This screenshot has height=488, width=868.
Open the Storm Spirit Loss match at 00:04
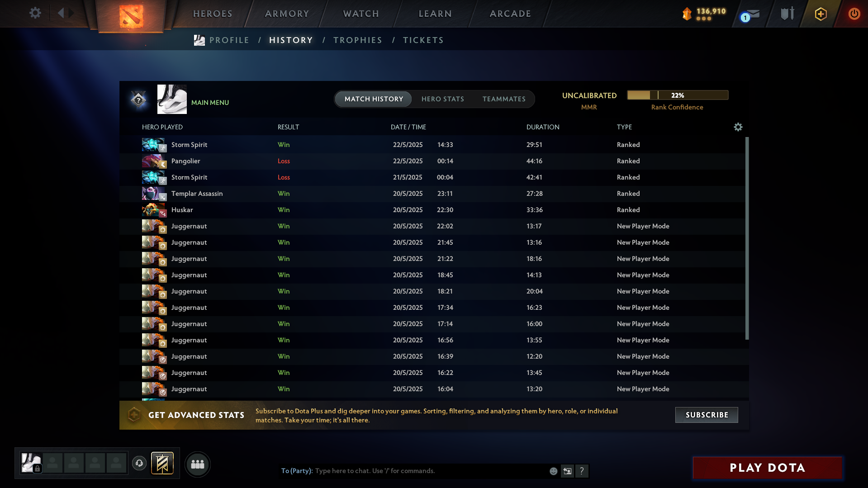click(432, 177)
